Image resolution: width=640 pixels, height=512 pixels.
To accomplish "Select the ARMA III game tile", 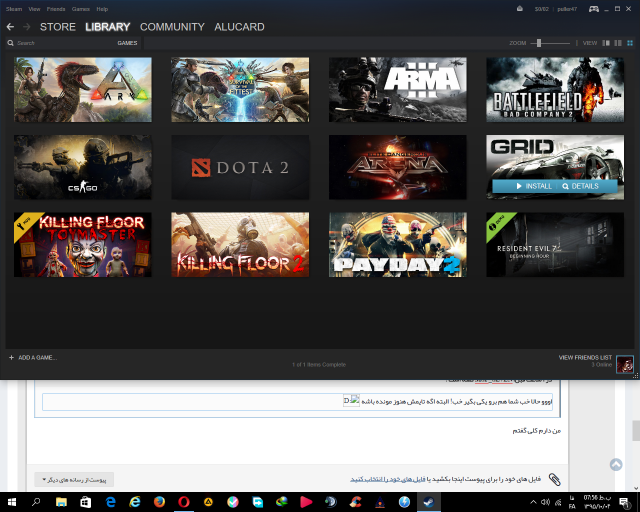I will point(398,89).
